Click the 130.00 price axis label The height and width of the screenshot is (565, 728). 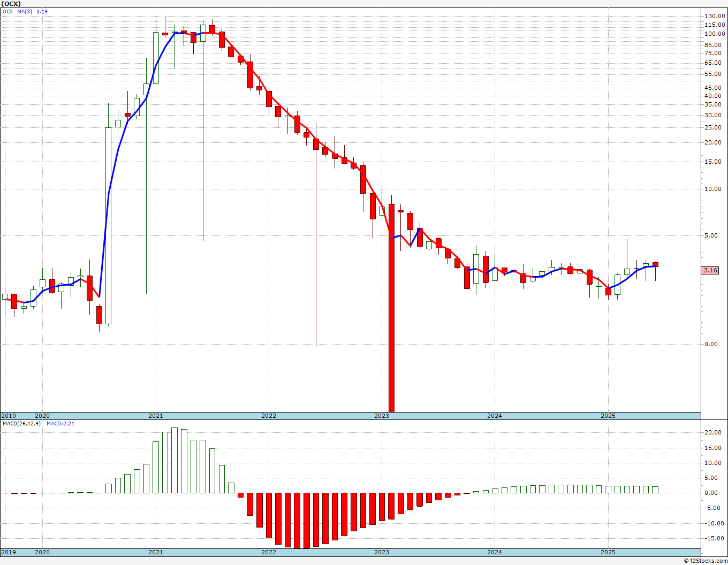(715, 17)
